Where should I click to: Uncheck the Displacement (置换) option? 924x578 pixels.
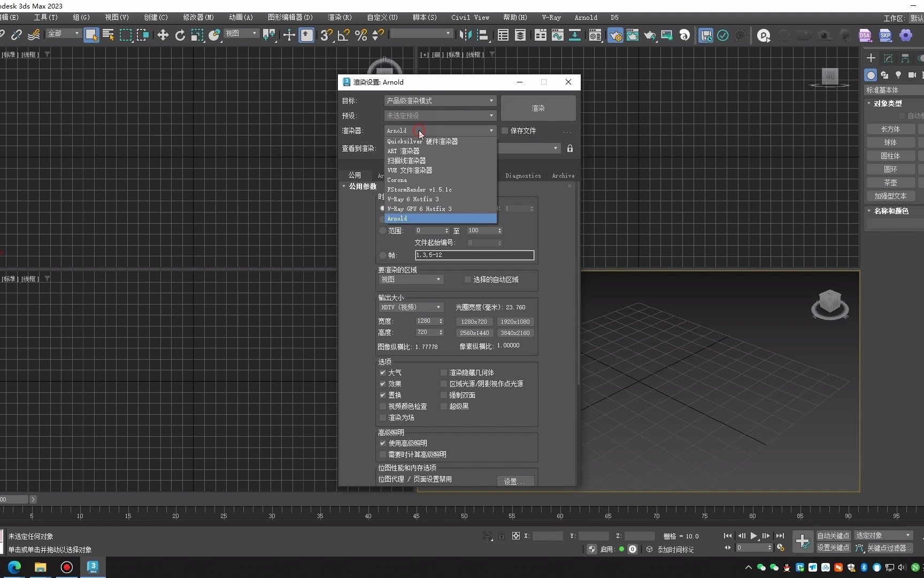tap(383, 395)
